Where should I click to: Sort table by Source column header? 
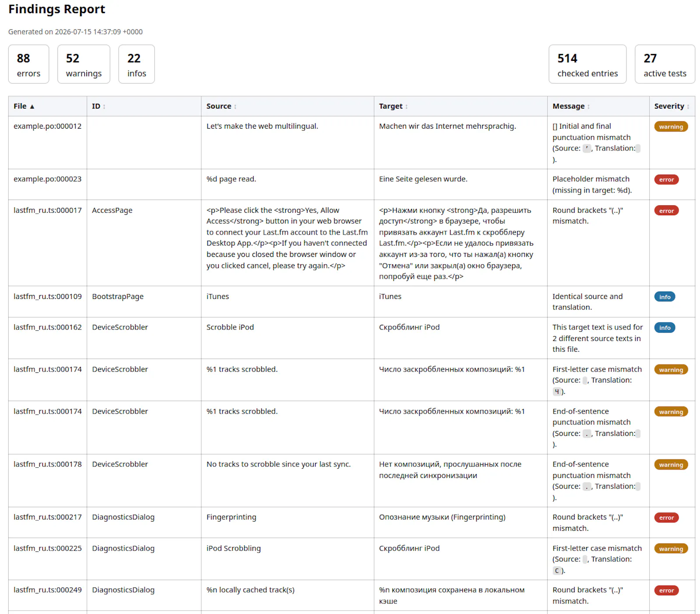pos(287,106)
